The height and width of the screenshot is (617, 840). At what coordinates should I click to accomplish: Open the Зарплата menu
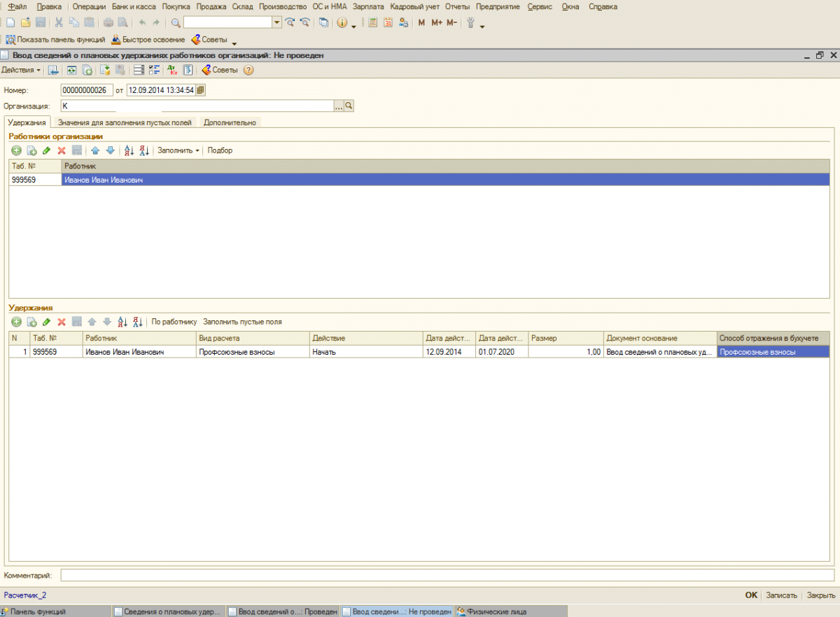[369, 6]
